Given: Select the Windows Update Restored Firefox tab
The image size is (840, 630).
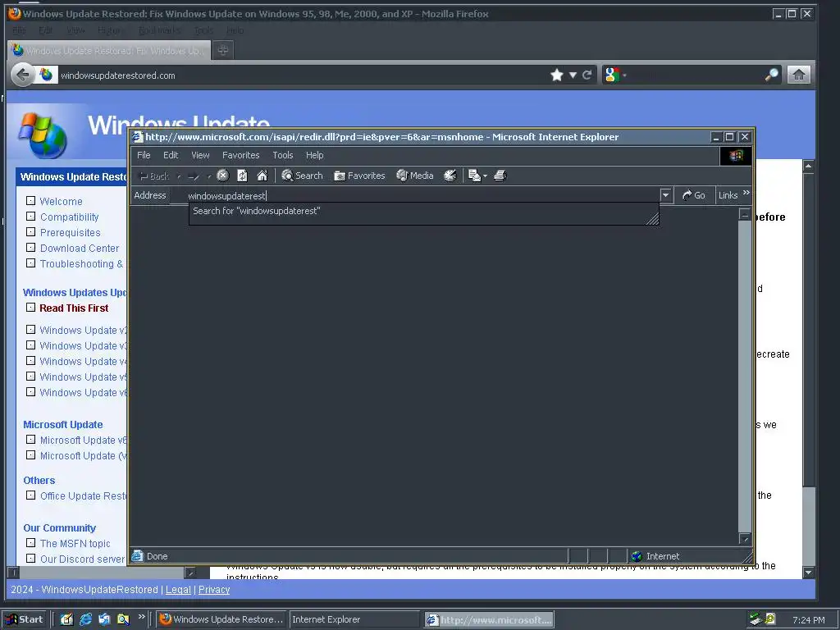Looking at the screenshot, I should [x=109, y=50].
